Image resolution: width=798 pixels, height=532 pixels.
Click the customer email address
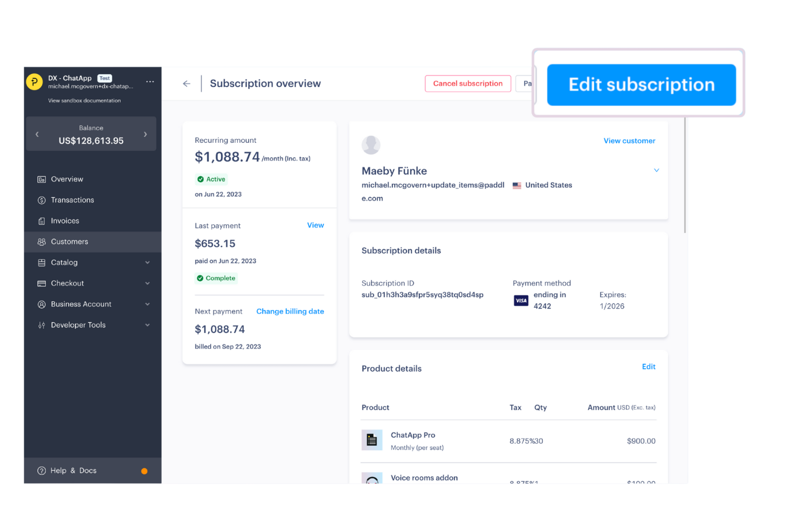tap(433, 191)
